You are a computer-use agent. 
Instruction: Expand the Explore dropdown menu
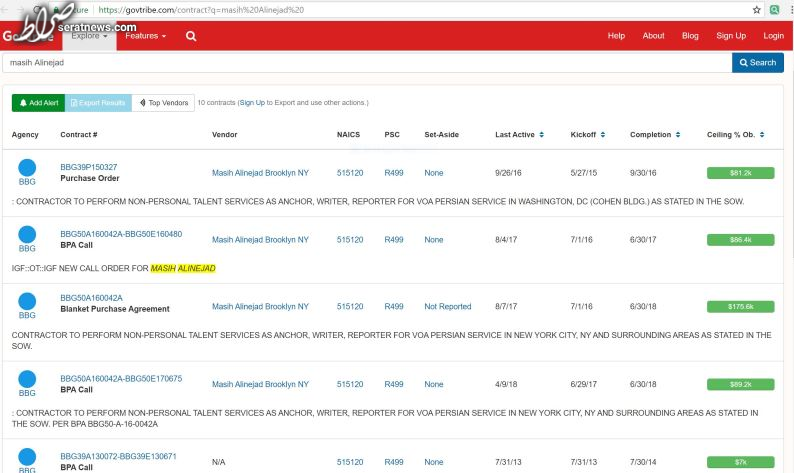click(x=89, y=36)
